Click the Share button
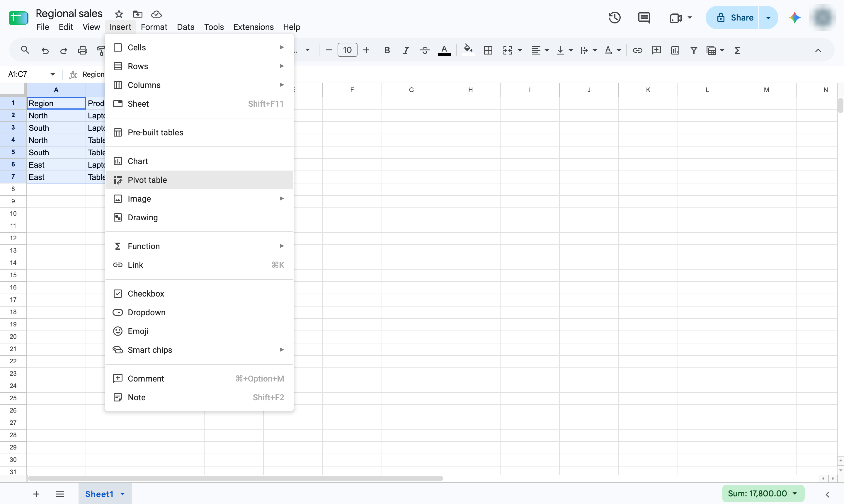The width and height of the screenshot is (844, 504). (733, 18)
